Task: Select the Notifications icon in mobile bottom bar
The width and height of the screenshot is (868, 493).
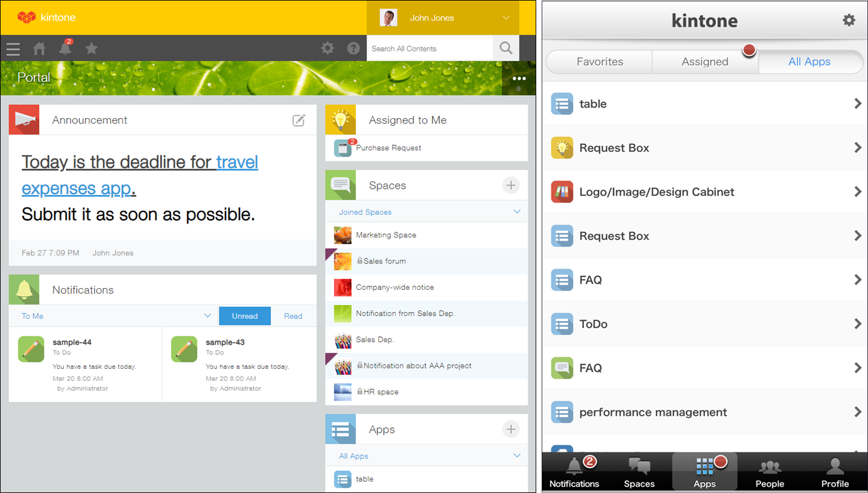Action: coord(573,471)
